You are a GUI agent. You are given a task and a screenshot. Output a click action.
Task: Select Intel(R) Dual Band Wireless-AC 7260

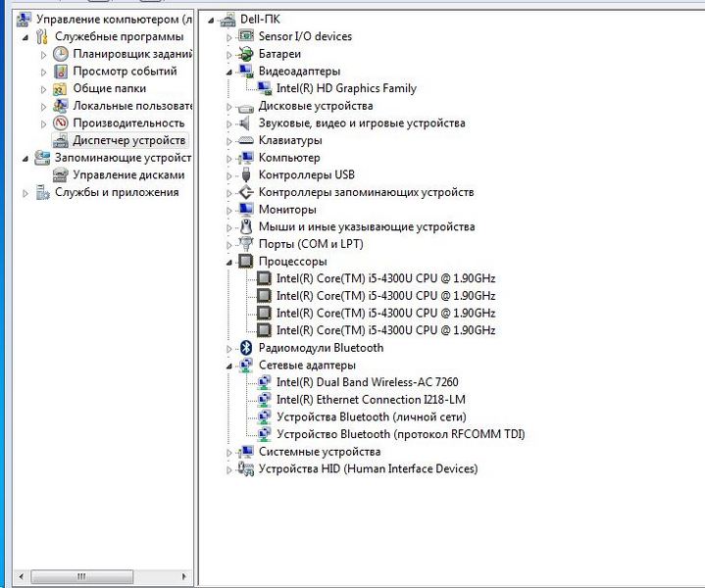pyautogui.click(x=367, y=382)
